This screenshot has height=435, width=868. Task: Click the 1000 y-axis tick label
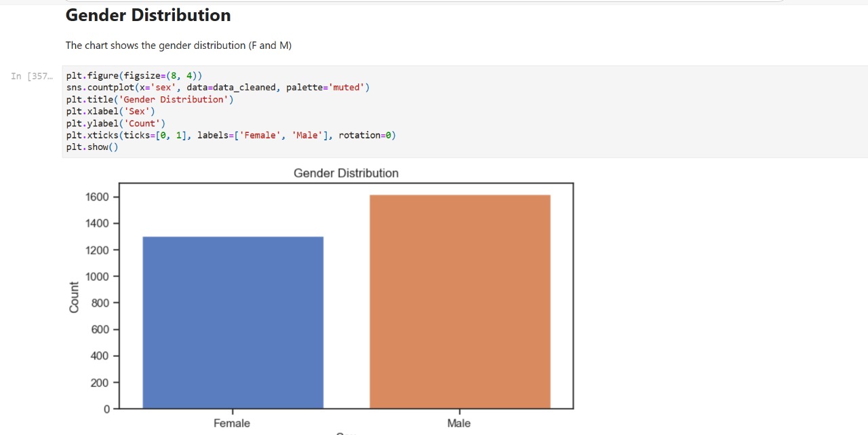coord(98,276)
